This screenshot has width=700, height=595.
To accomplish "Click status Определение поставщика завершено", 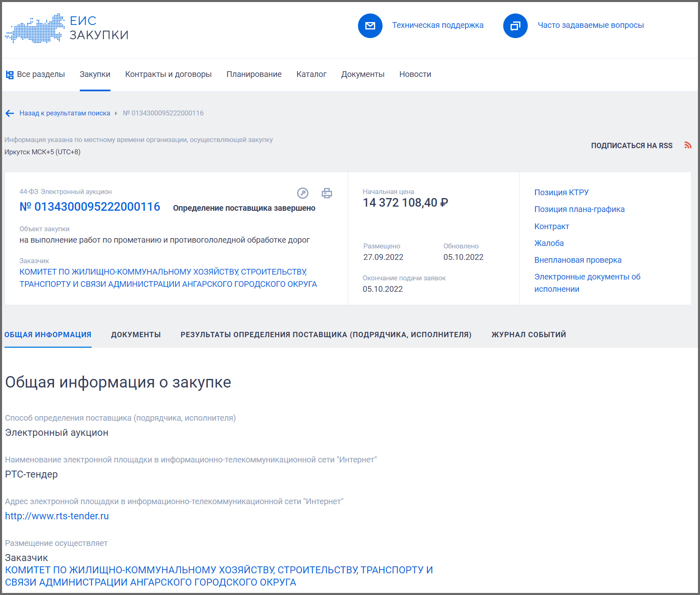I will pos(244,208).
